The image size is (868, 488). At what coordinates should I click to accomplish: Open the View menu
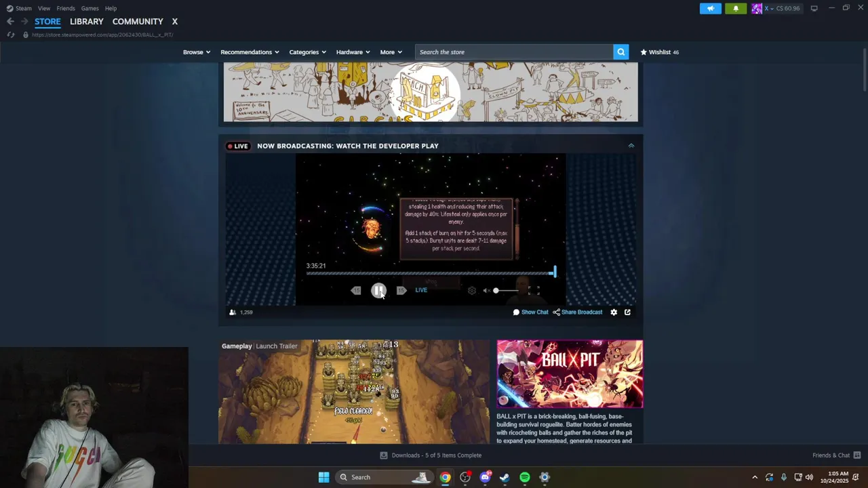pyautogui.click(x=44, y=8)
